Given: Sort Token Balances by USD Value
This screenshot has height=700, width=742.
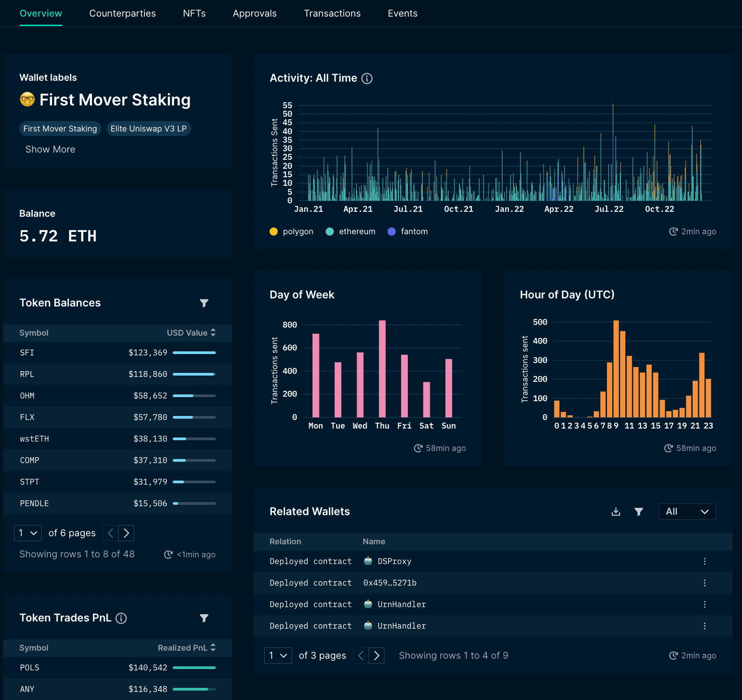Looking at the screenshot, I should [192, 333].
